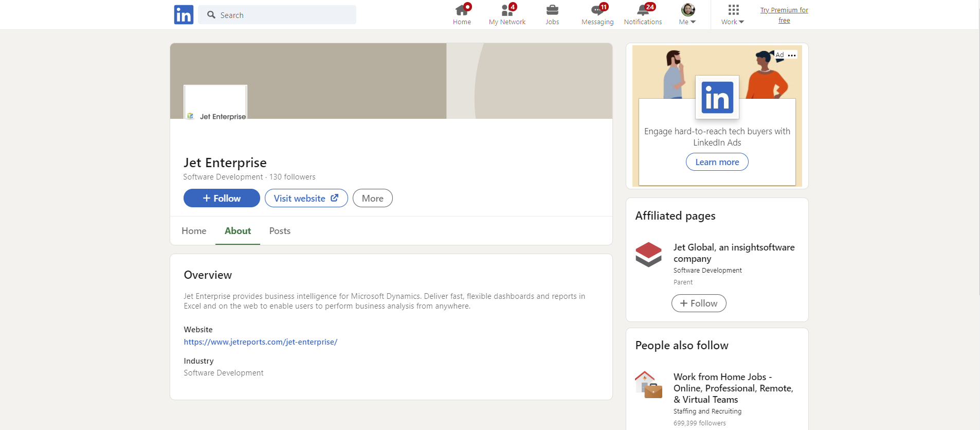Screen dimensions: 980x430
Task: Open the Jobs briefcase icon
Action: point(552,10)
